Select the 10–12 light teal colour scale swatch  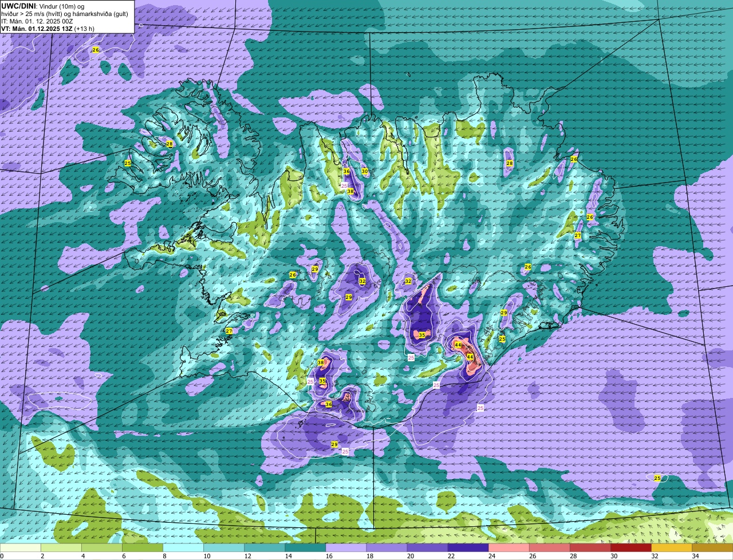click(224, 547)
